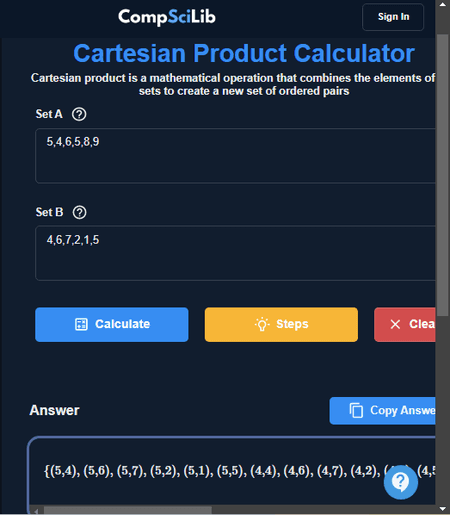Click the calculator icon on Calculate
This screenshot has height=515, width=450.
[81, 324]
